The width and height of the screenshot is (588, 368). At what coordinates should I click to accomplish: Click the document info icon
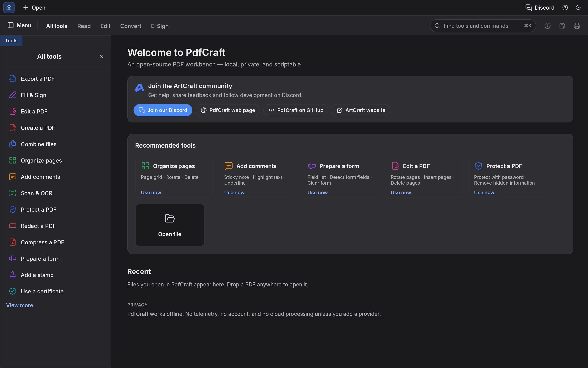(x=547, y=26)
